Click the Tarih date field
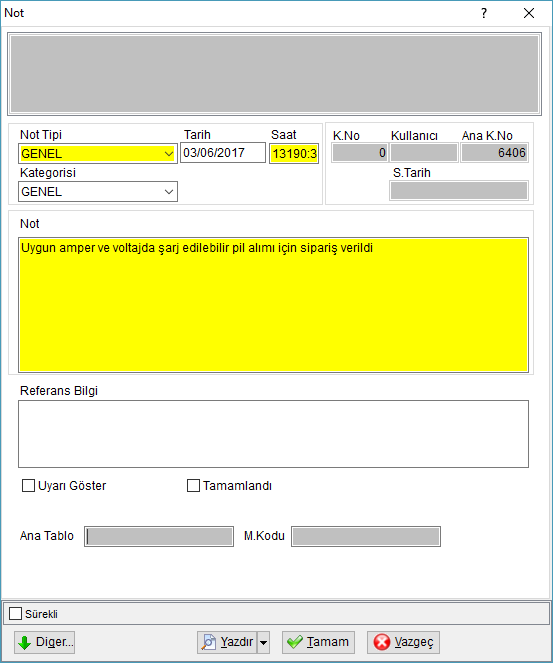The width and height of the screenshot is (553, 663). coord(223,153)
